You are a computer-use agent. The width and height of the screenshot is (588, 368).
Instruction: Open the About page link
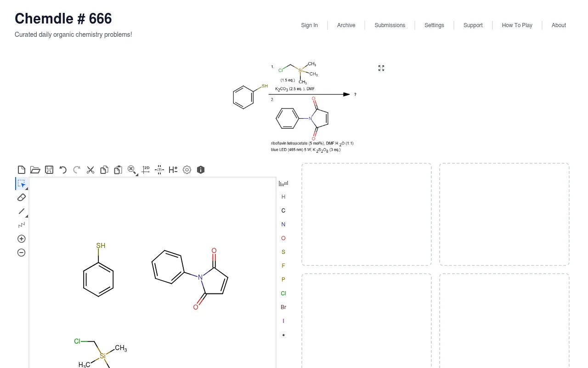click(x=559, y=25)
